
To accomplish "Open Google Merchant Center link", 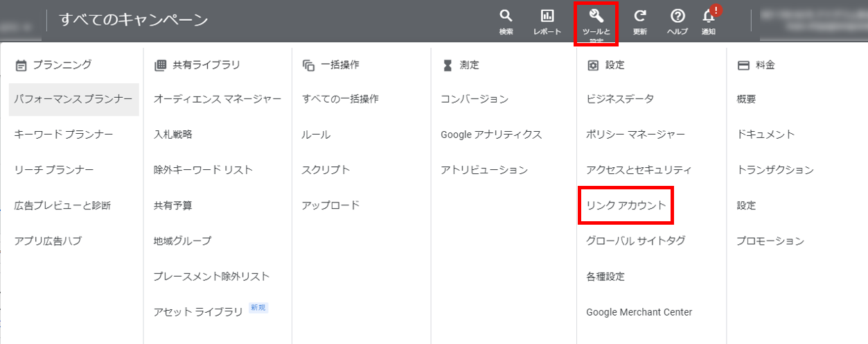I will point(639,312).
